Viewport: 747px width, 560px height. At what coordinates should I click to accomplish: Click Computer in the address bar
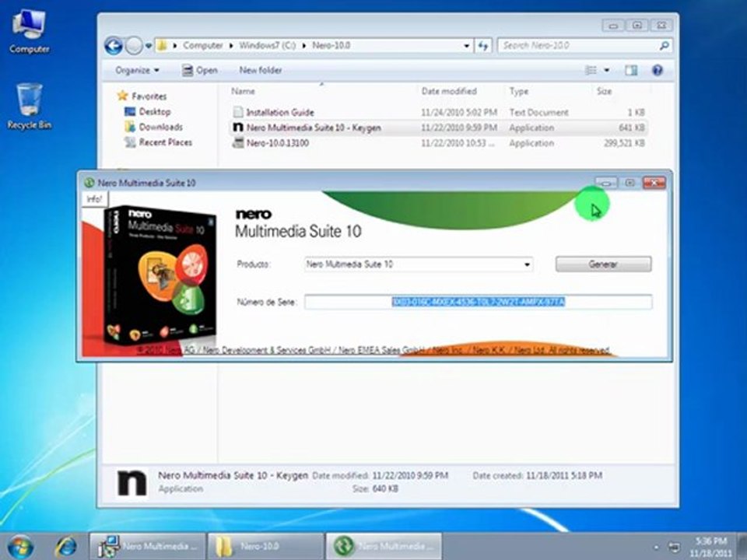[203, 46]
